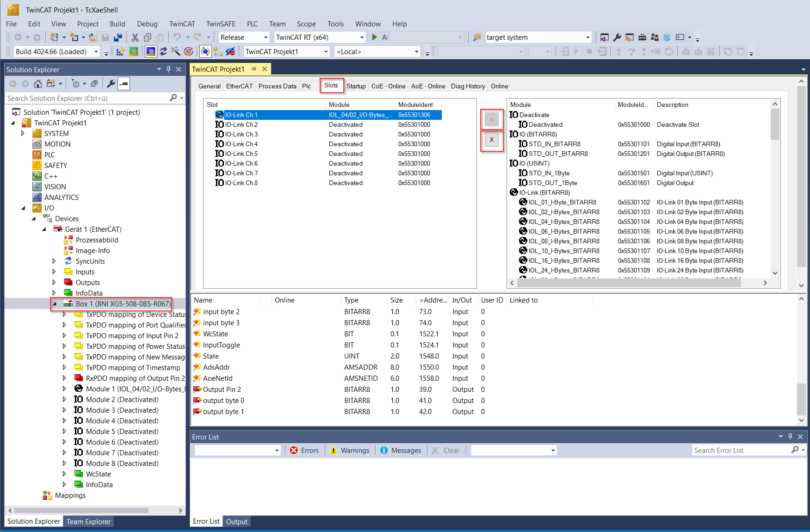Image resolution: width=810 pixels, height=532 pixels.
Task: Click the Undo arrow icon
Action: tap(177, 37)
